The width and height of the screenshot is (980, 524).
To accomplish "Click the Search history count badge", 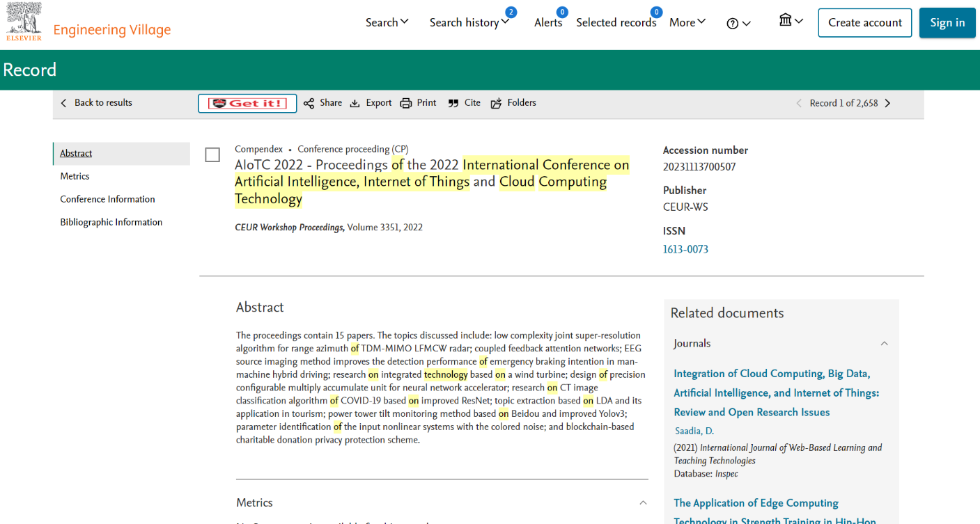I will pyautogui.click(x=511, y=12).
